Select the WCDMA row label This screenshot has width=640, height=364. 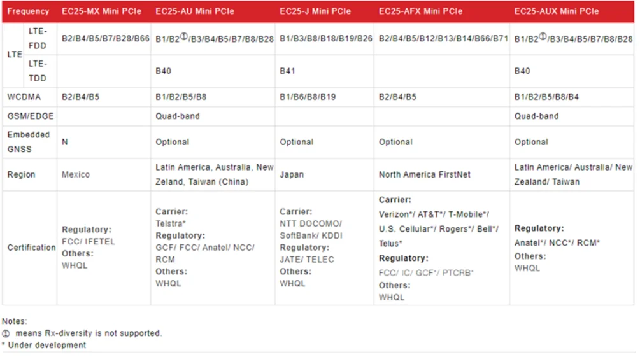coord(25,97)
